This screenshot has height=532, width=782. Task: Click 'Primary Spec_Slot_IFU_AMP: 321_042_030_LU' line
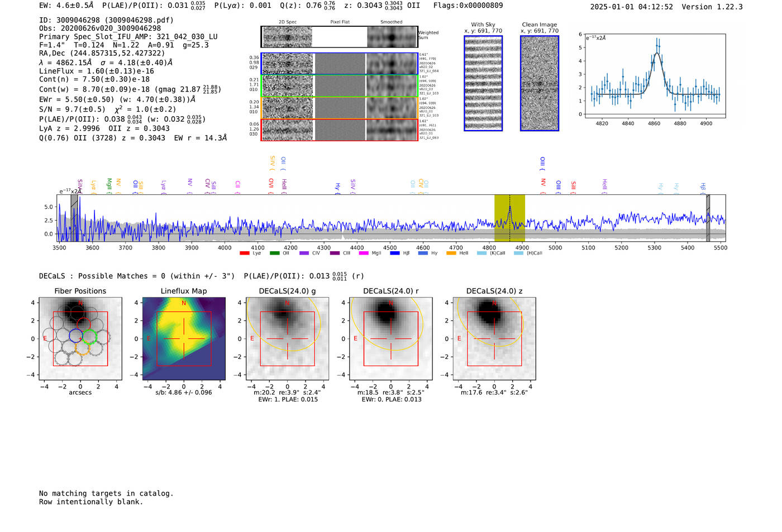click(128, 37)
